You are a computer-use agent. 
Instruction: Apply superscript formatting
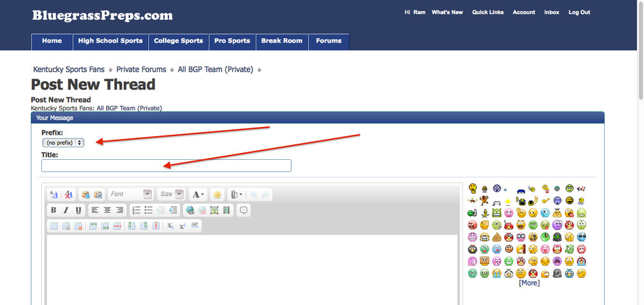click(x=182, y=226)
